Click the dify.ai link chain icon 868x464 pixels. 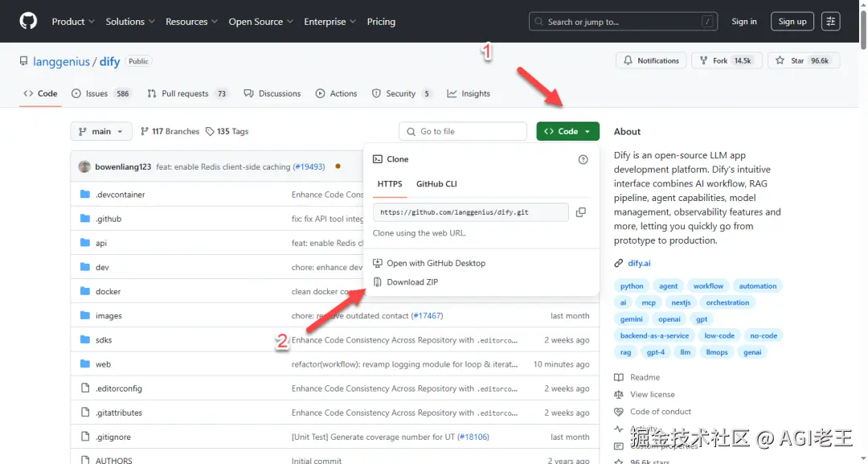(619, 264)
